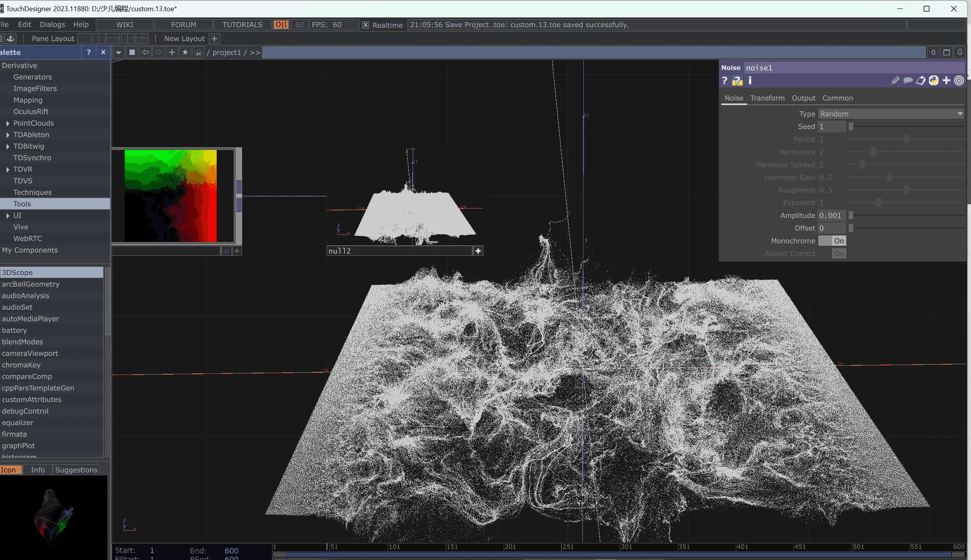The height and width of the screenshot is (560, 971).
Task: Click the Python help icon in the parameter panel
Action: [x=737, y=81]
